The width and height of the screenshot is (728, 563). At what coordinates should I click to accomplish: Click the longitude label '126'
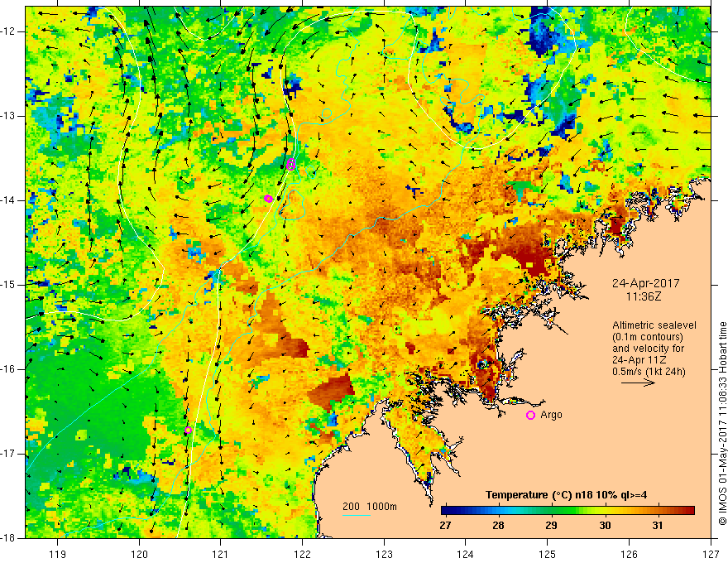tap(629, 554)
